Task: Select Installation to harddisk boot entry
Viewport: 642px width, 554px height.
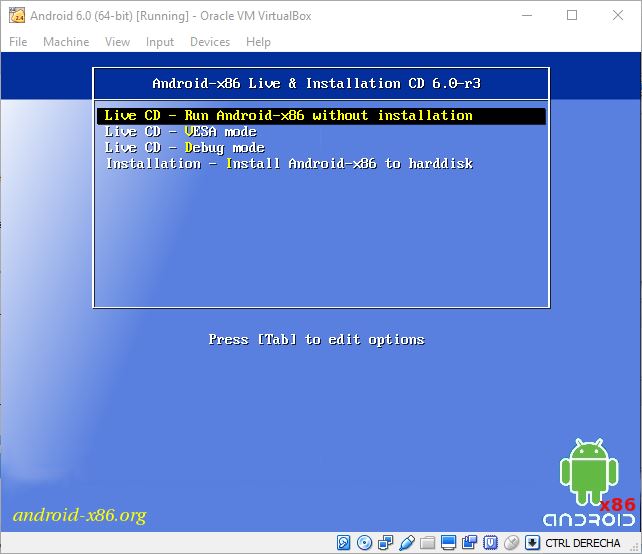Action: pyautogui.click(x=289, y=164)
